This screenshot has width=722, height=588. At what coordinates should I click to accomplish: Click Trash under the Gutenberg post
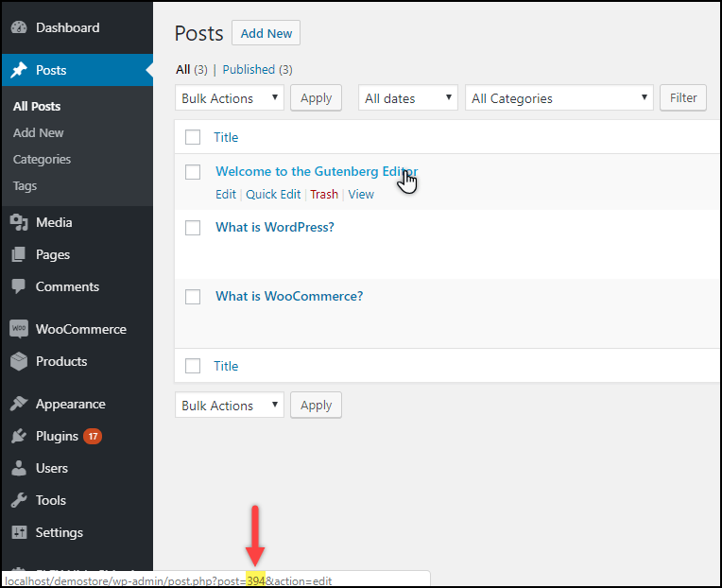[324, 195]
